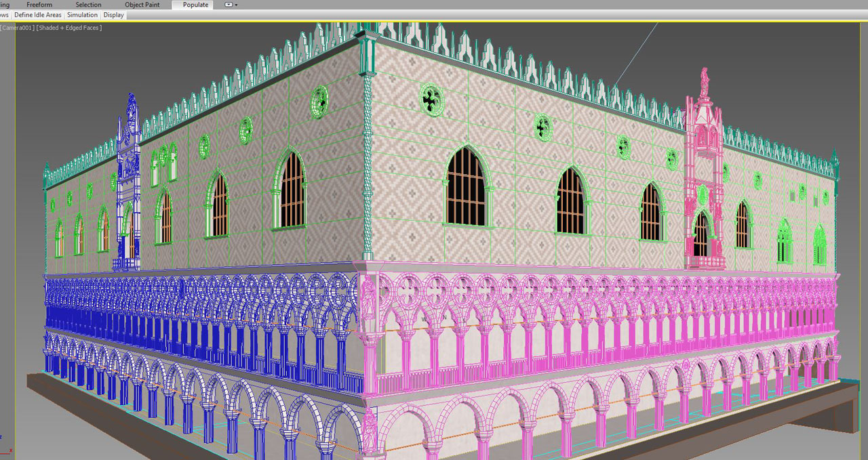The image size is (868, 460).
Task: Toggle the ribbon minimize button icon
Action: tap(228, 5)
